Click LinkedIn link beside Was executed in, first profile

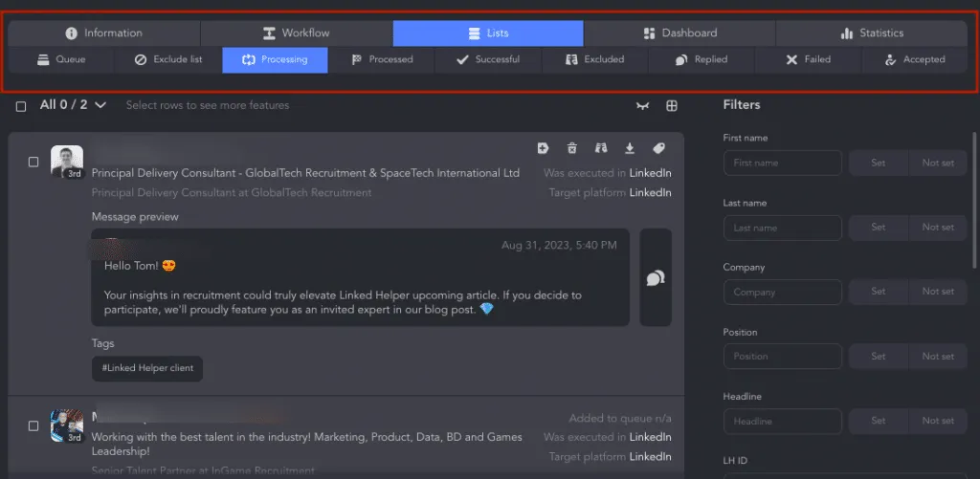click(651, 173)
